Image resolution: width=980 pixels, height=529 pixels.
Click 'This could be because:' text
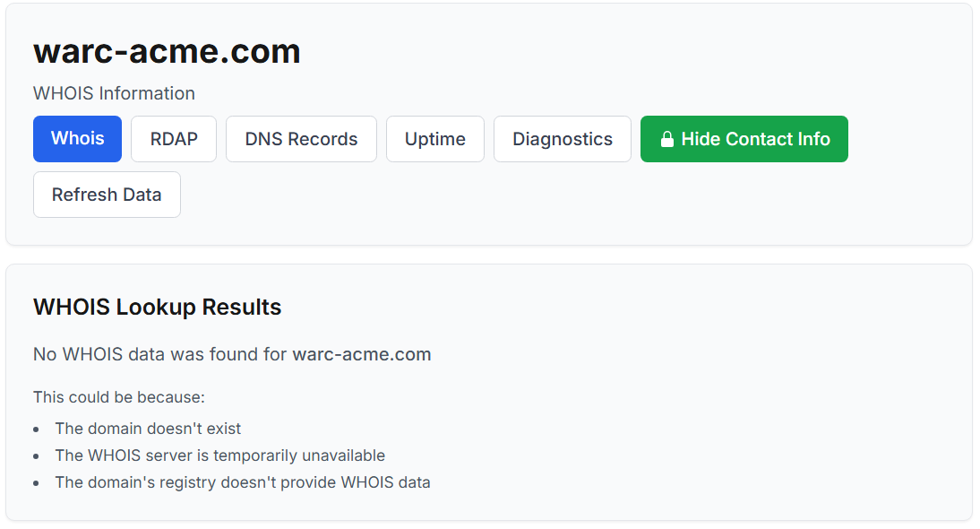tap(119, 396)
